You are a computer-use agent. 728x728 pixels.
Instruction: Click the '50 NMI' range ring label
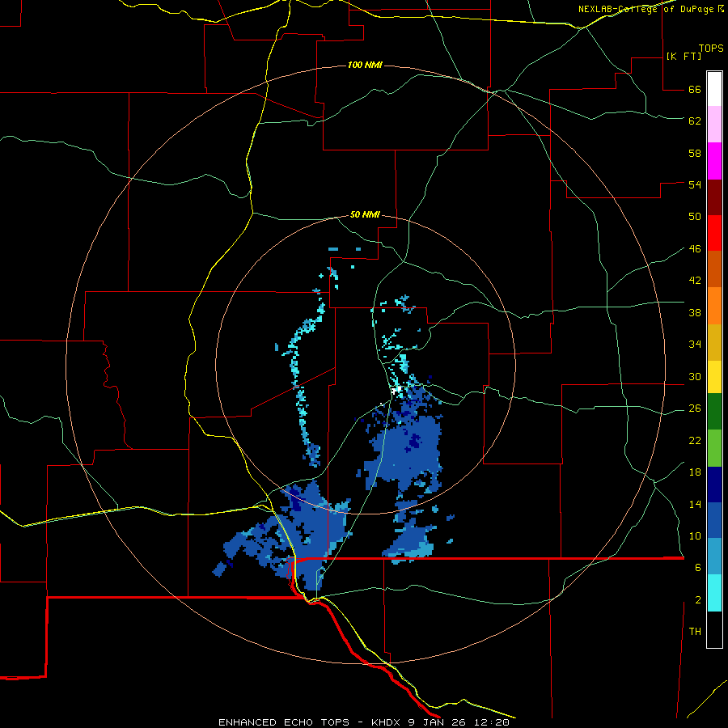pos(365,214)
